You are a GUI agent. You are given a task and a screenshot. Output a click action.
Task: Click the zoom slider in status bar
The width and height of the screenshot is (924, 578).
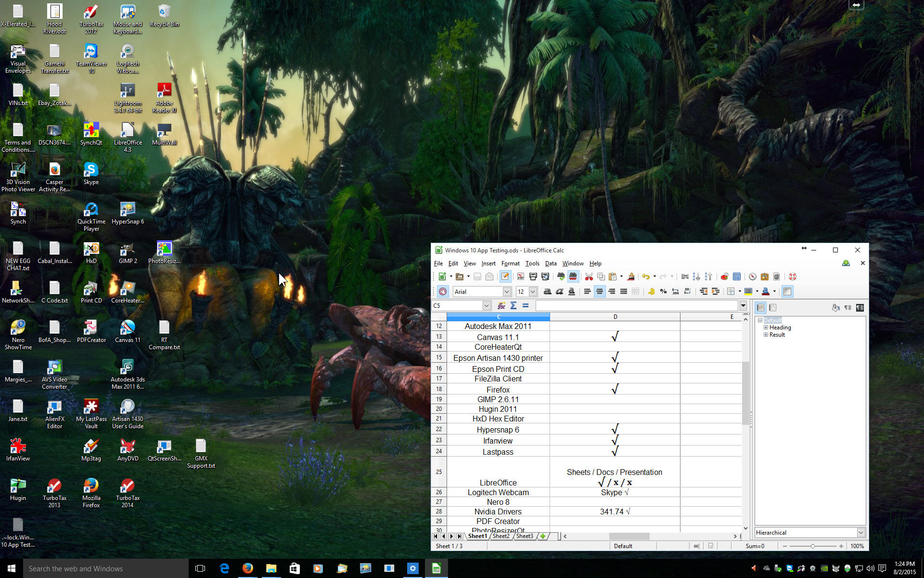813,546
